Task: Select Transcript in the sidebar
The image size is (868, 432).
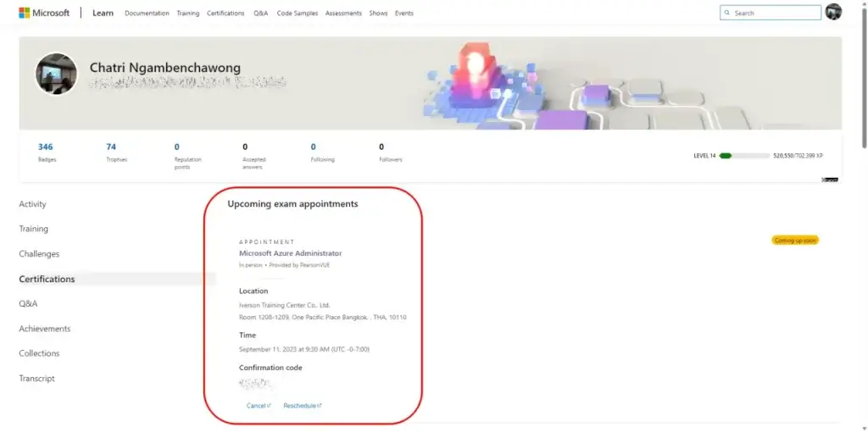Action: coord(37,379)
